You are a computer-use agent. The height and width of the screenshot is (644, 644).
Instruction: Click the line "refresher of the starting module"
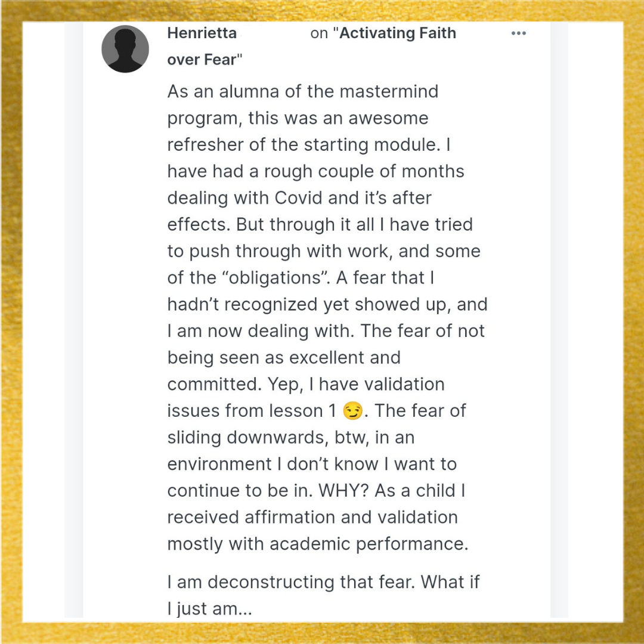309,144
